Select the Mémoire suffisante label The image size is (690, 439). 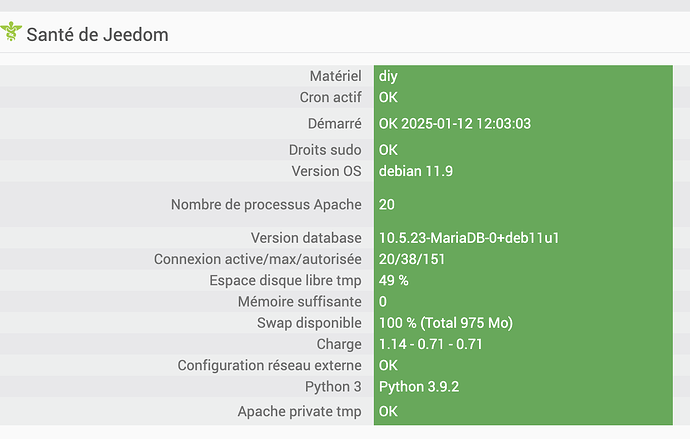pos(300,302)
